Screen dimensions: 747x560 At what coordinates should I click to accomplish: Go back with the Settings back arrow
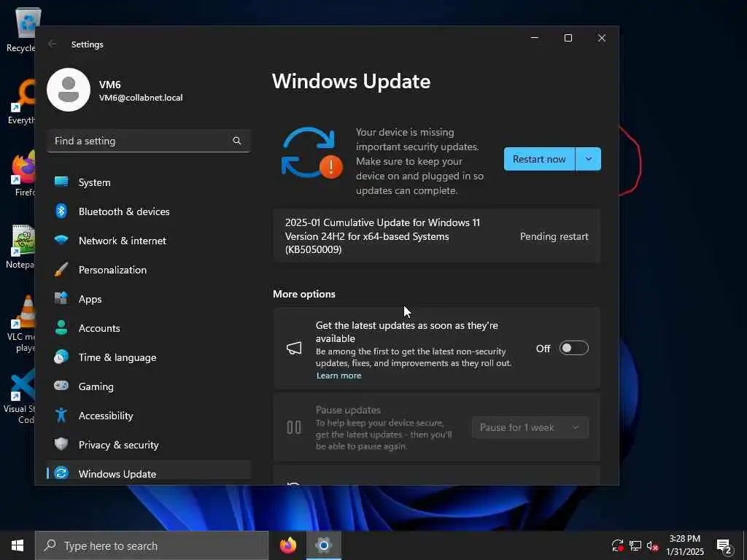pyautogui.click(x=52, y=44)
